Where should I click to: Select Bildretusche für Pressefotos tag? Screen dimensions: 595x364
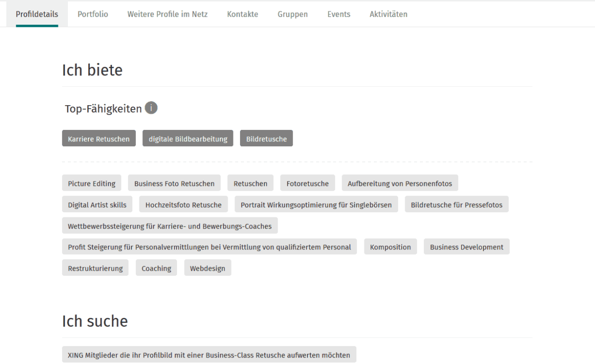point(457,204)
